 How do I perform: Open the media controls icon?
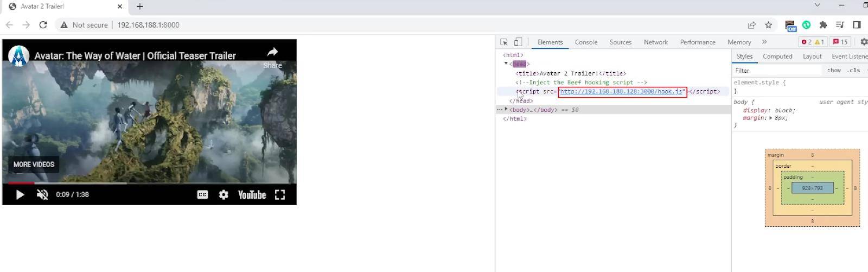[x=840, y=25]
